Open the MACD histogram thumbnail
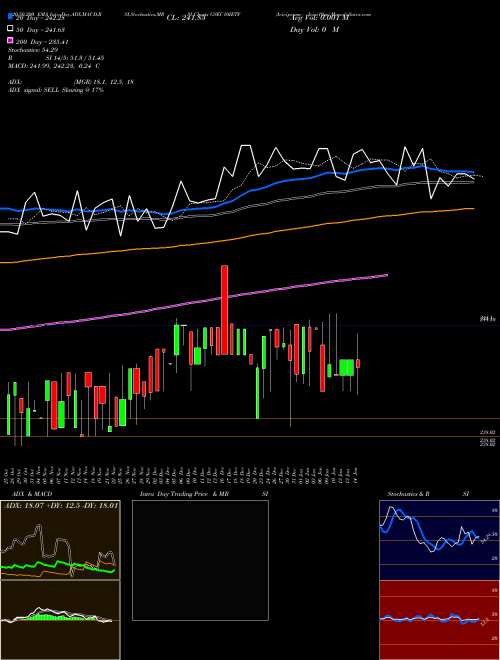500x660 pixels. pyautogui.click(x=60, y=620)
